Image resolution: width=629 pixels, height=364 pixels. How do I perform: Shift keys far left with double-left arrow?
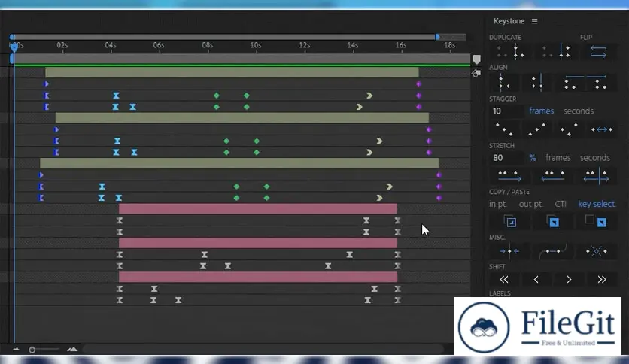coord(504,280)
